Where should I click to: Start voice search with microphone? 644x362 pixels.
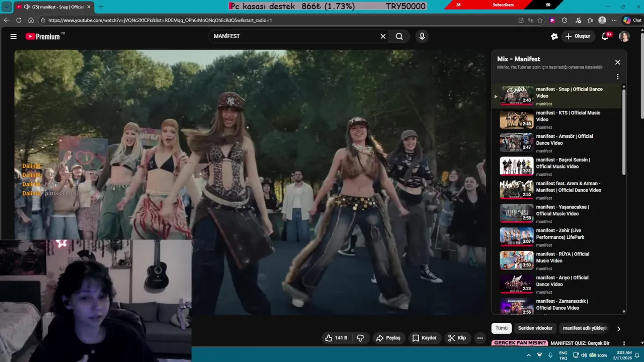pyautogui.click(x=422, y=36)
